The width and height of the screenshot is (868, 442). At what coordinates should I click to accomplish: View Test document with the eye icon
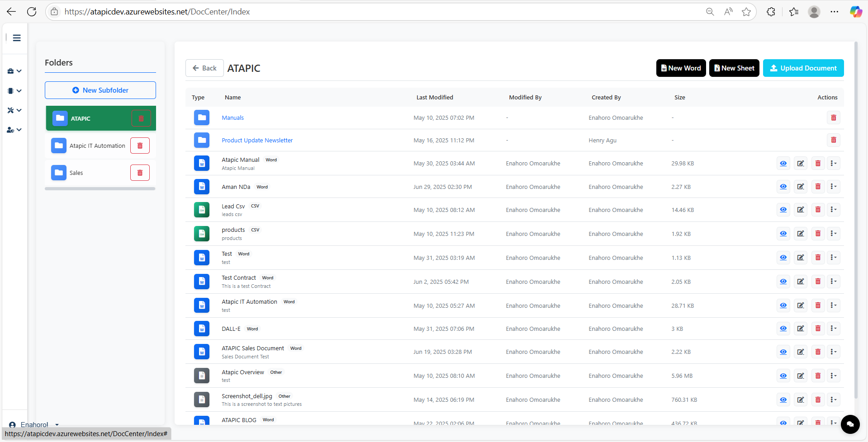pos(783,258)
